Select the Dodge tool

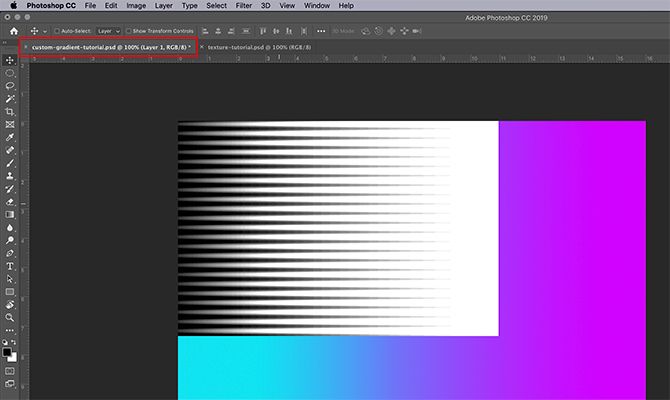tap(10, 240)
